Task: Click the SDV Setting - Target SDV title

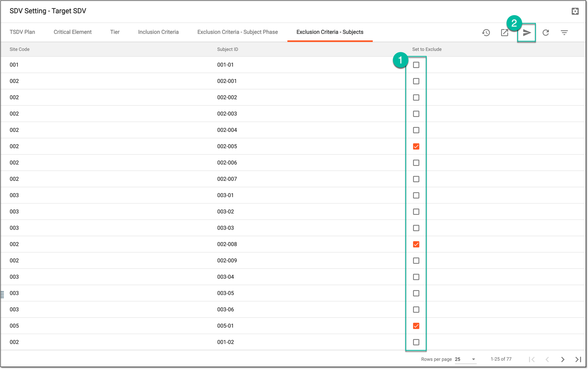Action: [x=48, y=11]
